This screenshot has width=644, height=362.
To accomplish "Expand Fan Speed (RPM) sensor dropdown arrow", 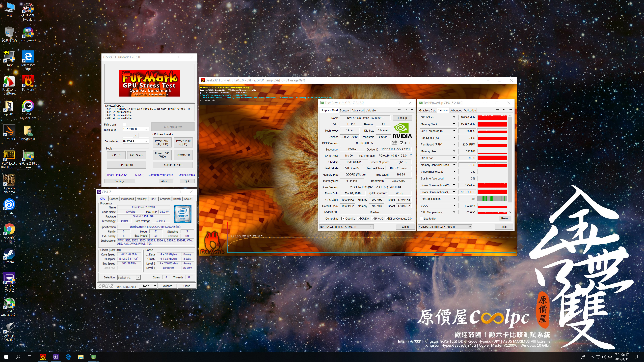I will tap(454, 144).
